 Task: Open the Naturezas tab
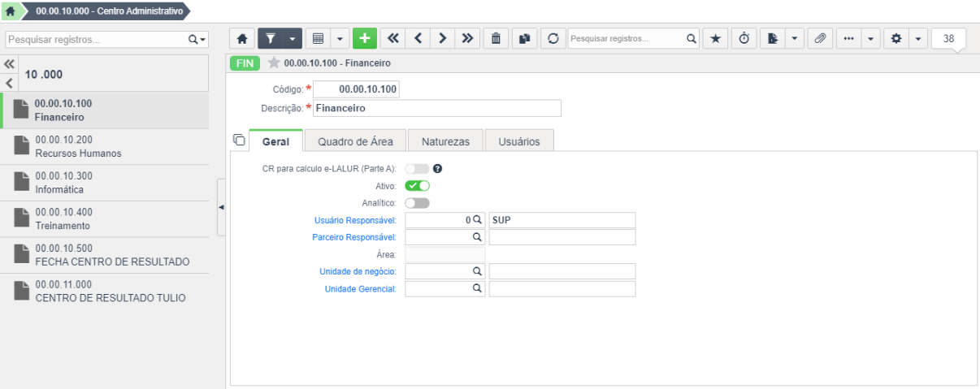445,141
